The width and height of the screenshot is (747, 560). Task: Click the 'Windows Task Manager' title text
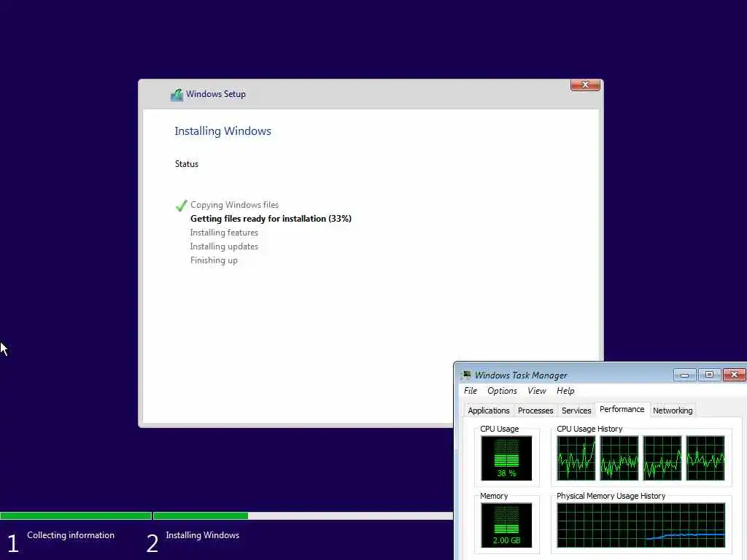(x=521, y=376)
